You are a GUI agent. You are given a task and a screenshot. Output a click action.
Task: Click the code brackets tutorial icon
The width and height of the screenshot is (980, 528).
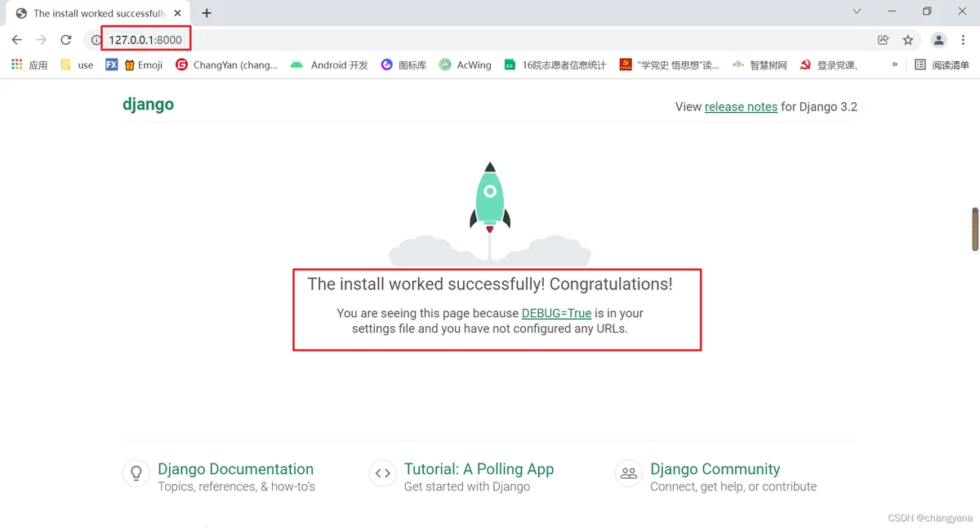(x=382, y=473)
